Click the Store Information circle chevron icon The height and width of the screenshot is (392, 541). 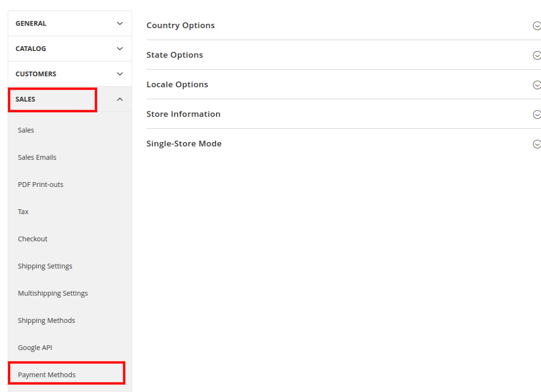click(536, 114)
